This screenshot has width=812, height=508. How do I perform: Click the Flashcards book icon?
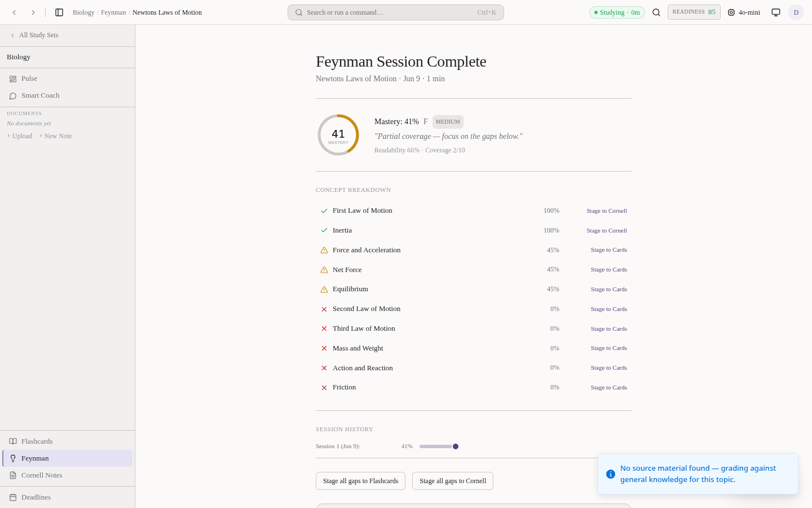(13, 441)
